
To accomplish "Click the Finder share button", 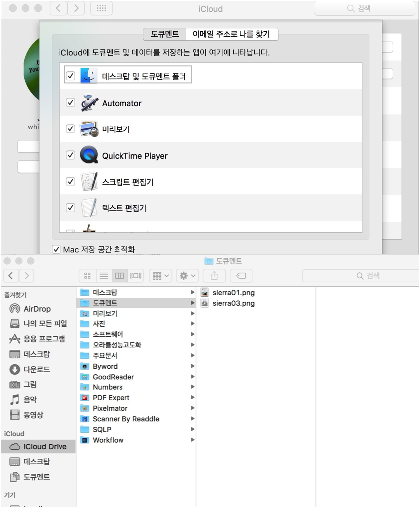I will point(214,276).
